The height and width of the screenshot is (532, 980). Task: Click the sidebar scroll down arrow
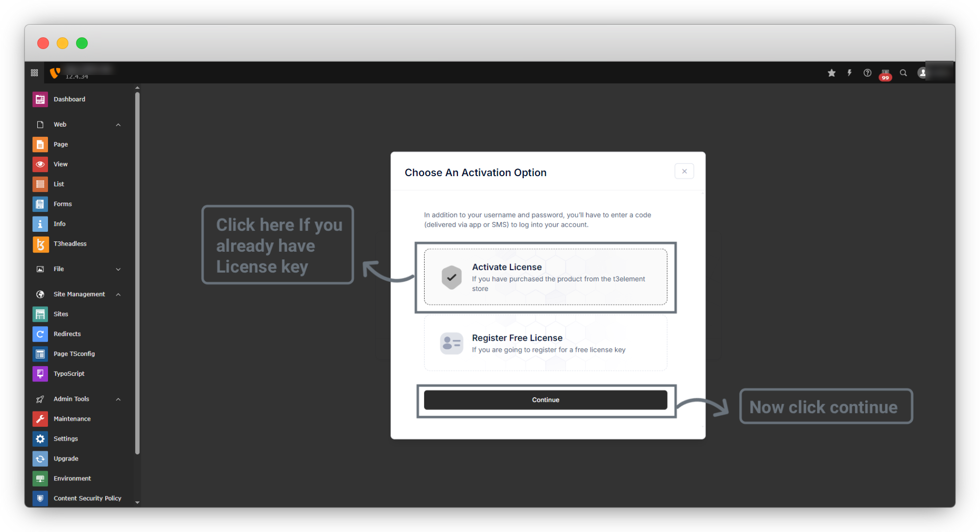pos(137,502)
